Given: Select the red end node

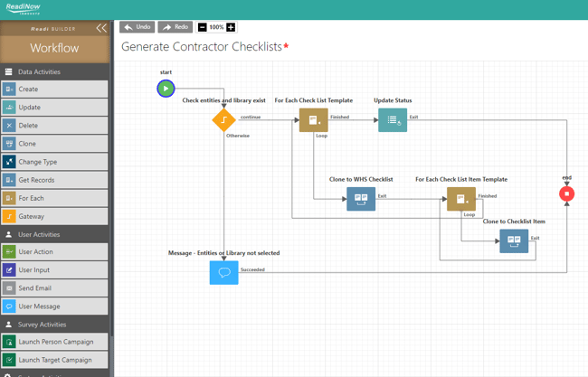Looking at the screenshot, I should pos(567,193).
